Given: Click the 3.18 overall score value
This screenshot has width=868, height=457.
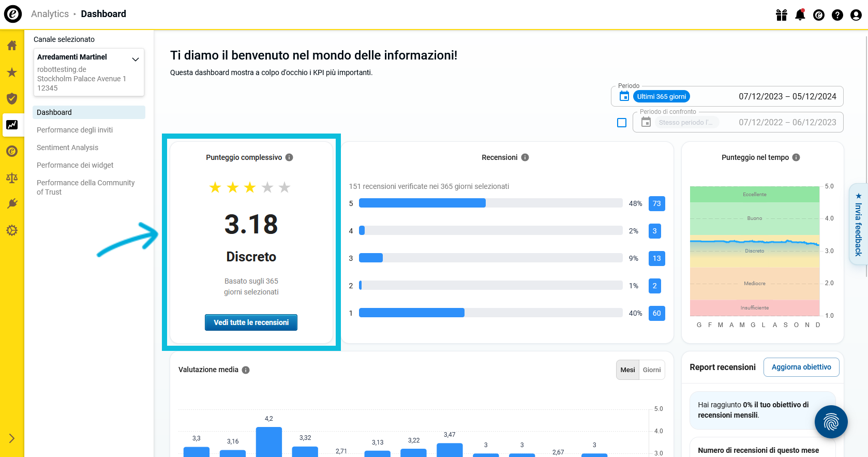Looking at the screenshot, I should [251, 225].
